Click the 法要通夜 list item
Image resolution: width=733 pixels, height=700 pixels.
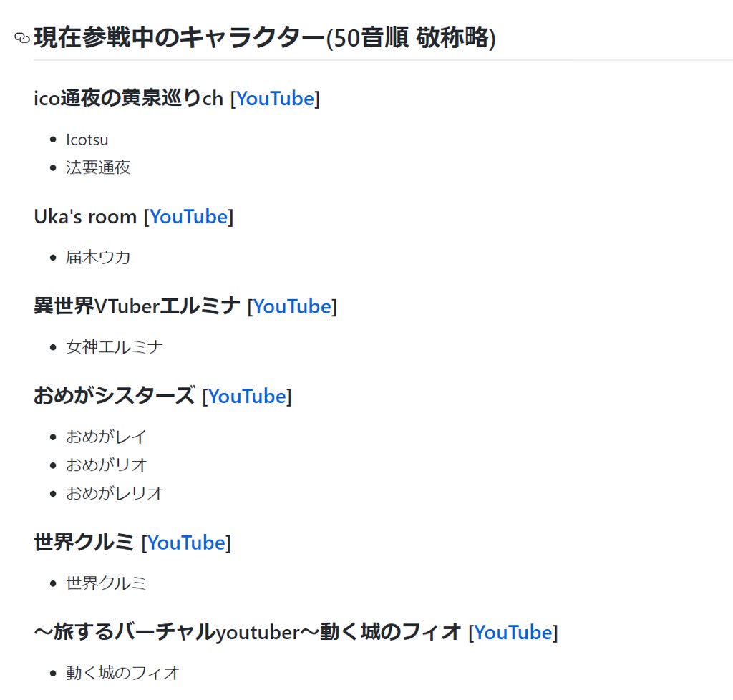tap(98, 167)
